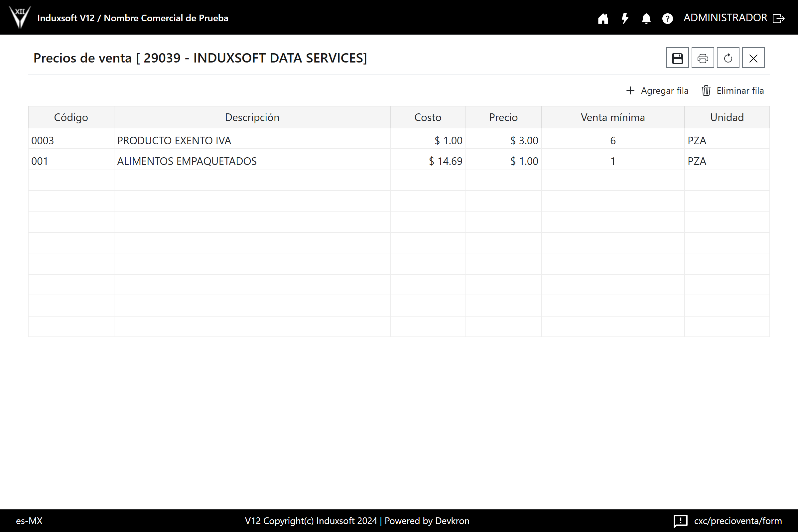This screenshot has width=798, height=532.
Task: Delete a row with Eliminar fila
Action: click(732, 90)
